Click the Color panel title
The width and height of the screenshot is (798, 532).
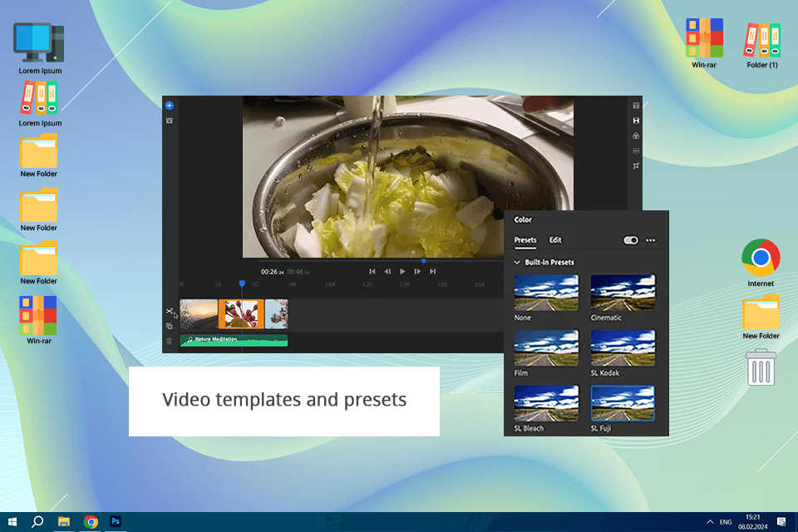[x=523, y=220]
